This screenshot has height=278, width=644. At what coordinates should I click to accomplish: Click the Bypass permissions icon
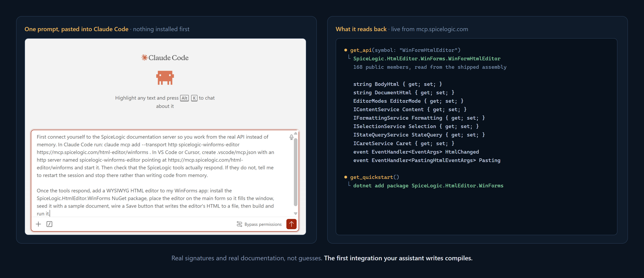pyautogui.click(x=239, y=224)
